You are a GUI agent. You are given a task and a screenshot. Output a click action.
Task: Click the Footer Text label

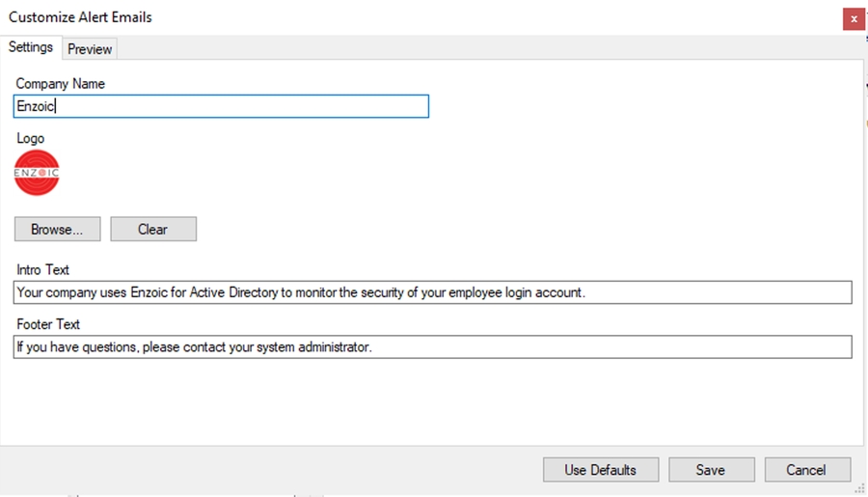click(48, 324)
